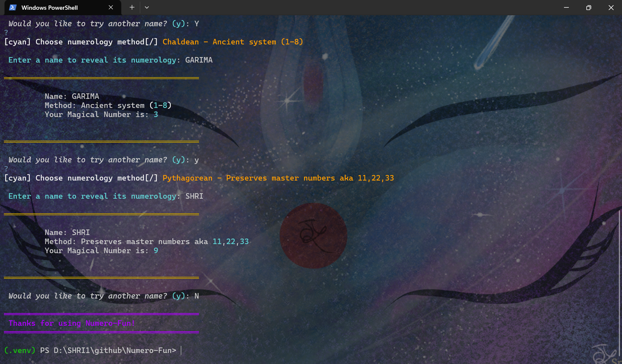Screen dimensions: 622x364
Task: Open a new terminal tab
Action: click(132, 7)
